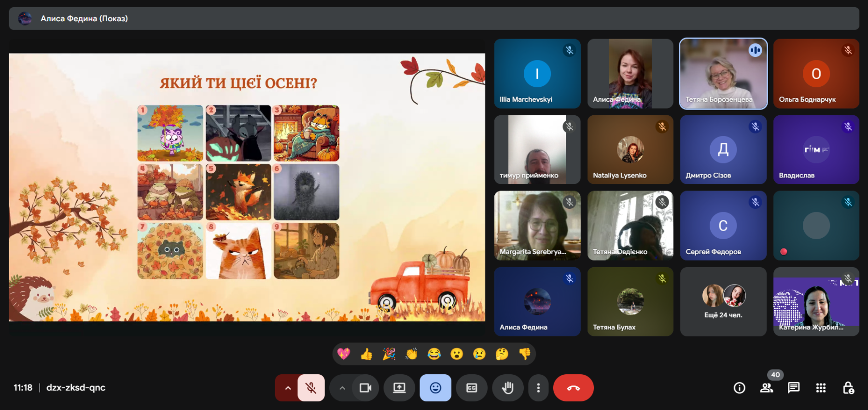The image size is (868, 410).
Task: Open the chat with everyone panel
Action: pos(793,388)
